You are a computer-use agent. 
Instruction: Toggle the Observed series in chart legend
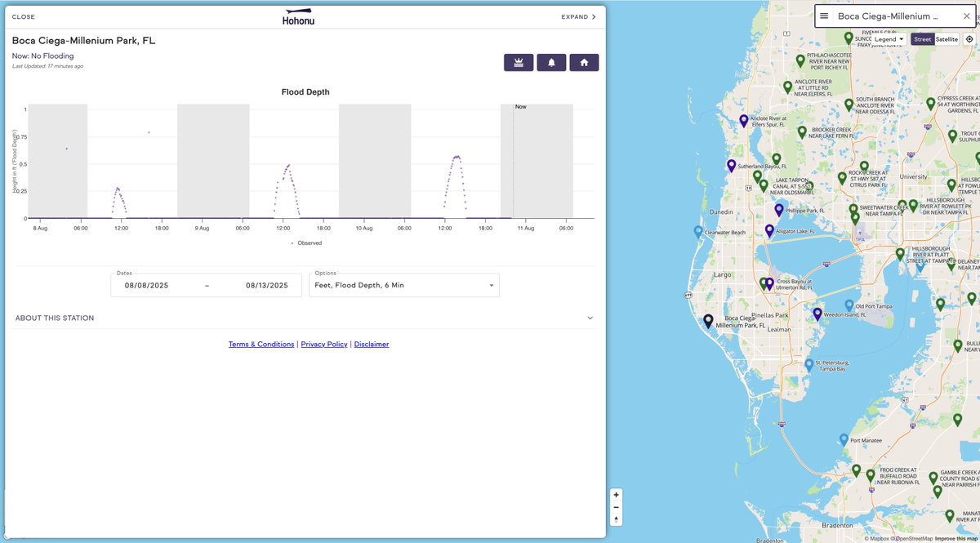coord(306,243)
